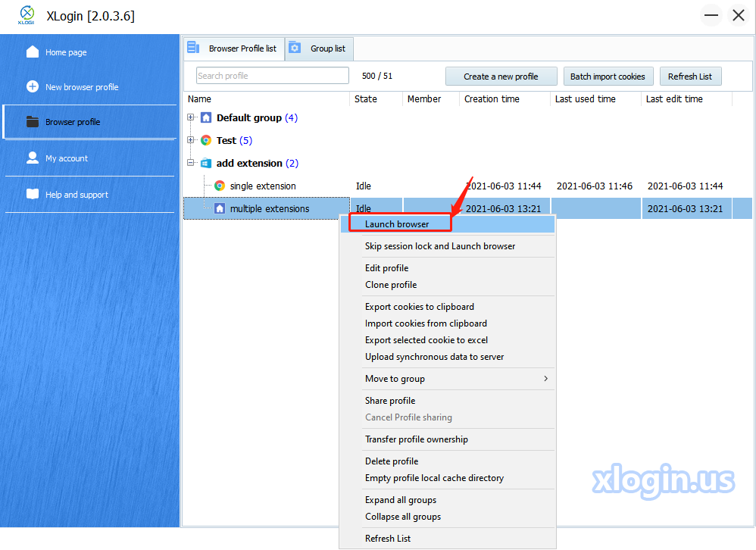This screenshot has width=756, height=550.
Task: Choose Launch browser from context menu
Action: tap(448, 223)
